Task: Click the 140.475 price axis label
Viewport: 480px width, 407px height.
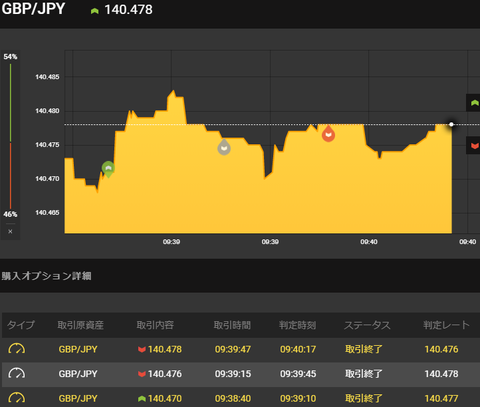Action: pyautogui.click(x=47, y=145)
